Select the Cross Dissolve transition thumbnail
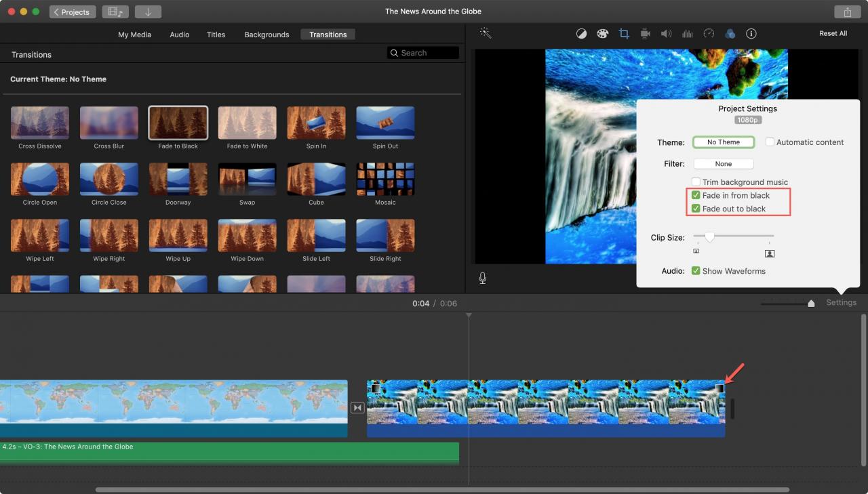Image resolution: width=868 pixels, height=494 pixels. pyautogui.click(x=40, y=123)
